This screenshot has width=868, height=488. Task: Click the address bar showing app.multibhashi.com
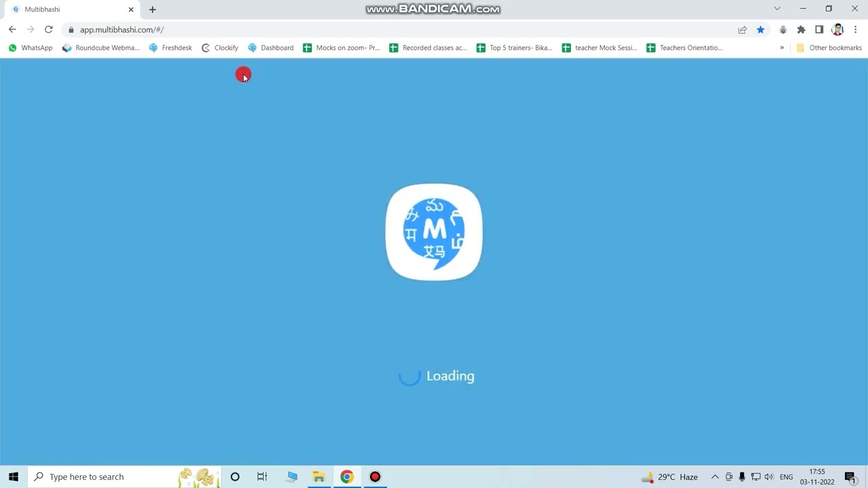click(x=400, y=30)
